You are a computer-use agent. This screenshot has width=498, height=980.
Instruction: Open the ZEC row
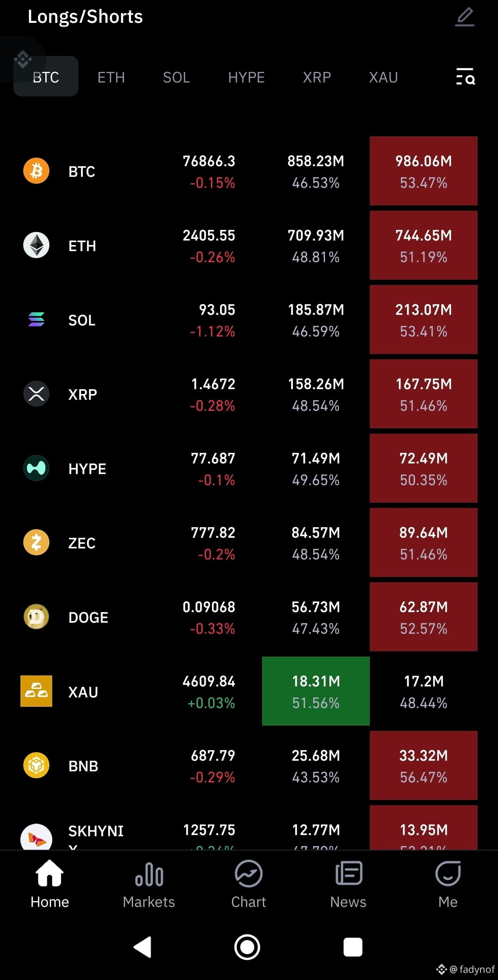pos(249,543)
